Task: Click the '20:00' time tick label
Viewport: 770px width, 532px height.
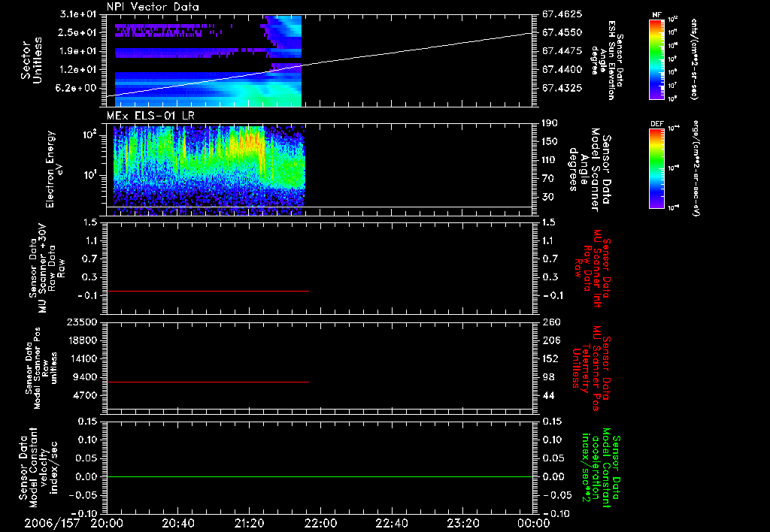Action: tap(107, 524)
